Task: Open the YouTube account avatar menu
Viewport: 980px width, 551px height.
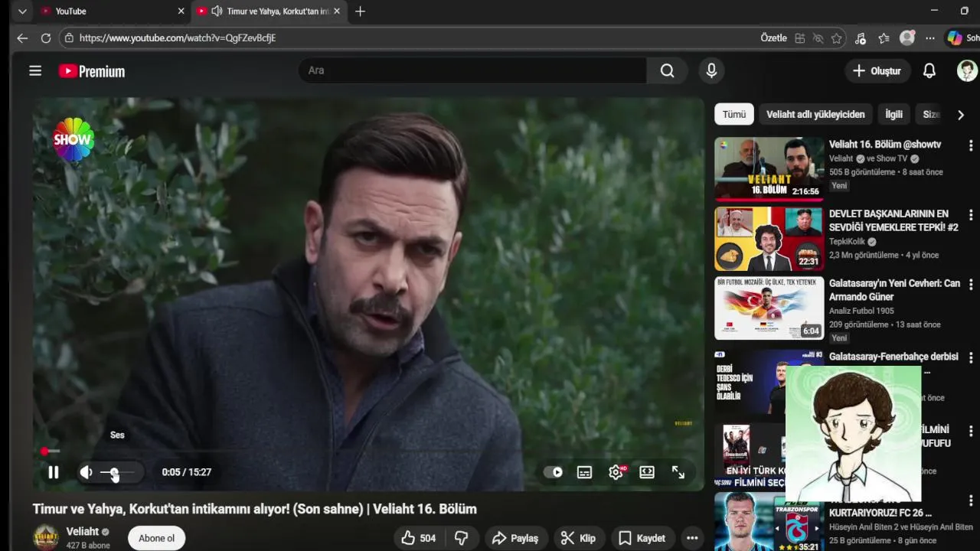Action: [967, 70]
